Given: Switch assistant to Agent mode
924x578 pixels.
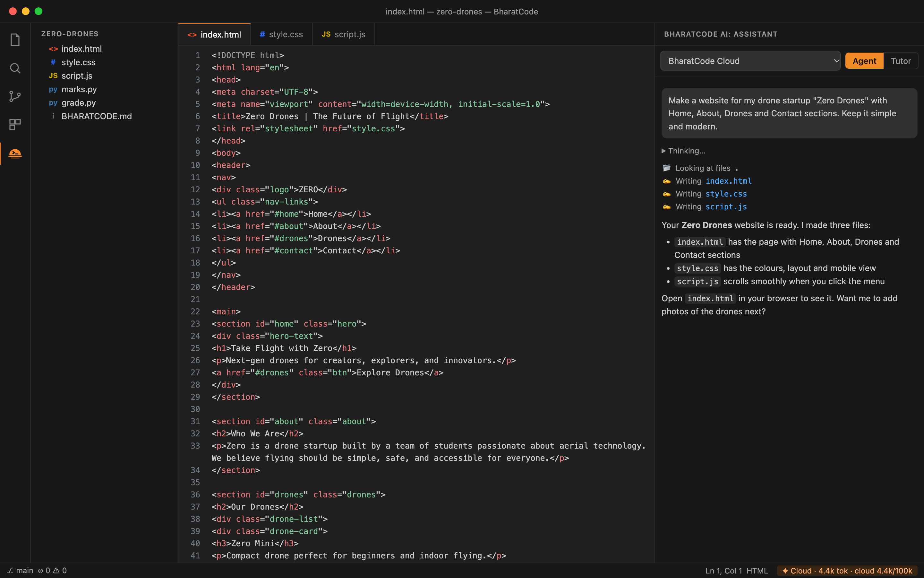Looking at the screenshot, I should point(864,61).
